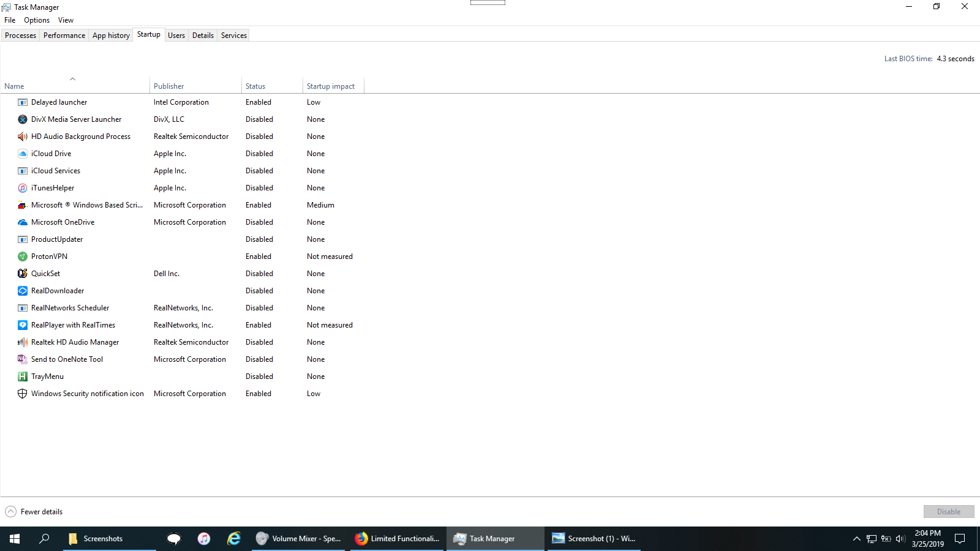The height and width of the screenshot is (551, 980).
Task: Click the battery icon in system tray
Action: (x=886, y=539)
